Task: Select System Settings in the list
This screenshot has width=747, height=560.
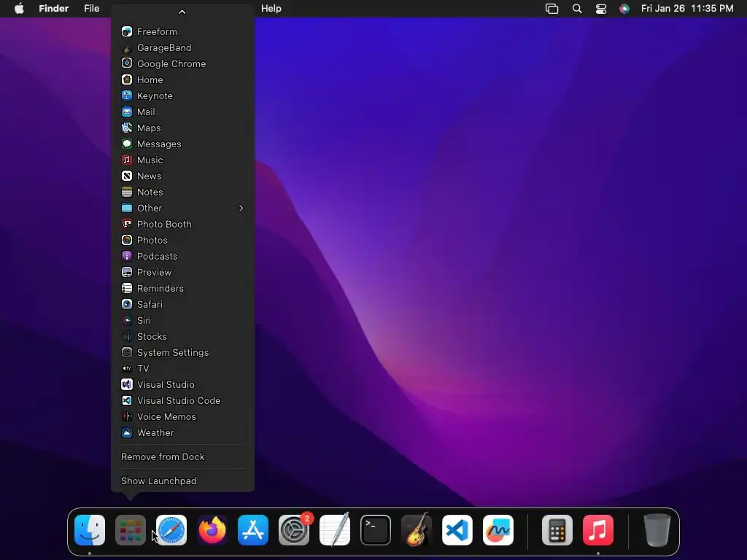Action: coord(182,352)
